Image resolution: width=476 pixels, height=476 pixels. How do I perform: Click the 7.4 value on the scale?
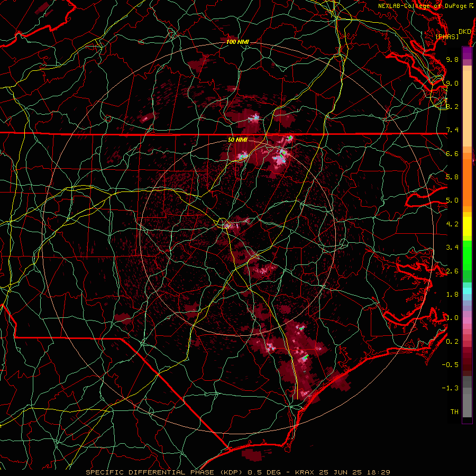pos(452,130)
